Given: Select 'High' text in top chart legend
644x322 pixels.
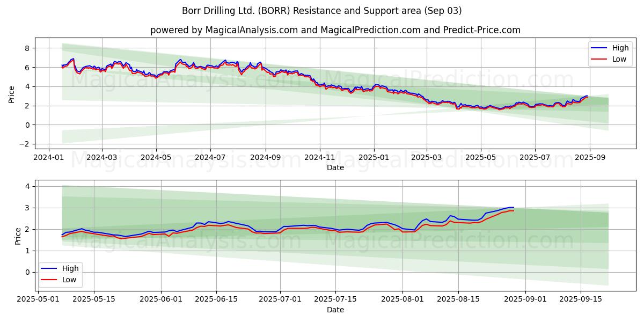Looking at the screenshot, I should [620, 48].
